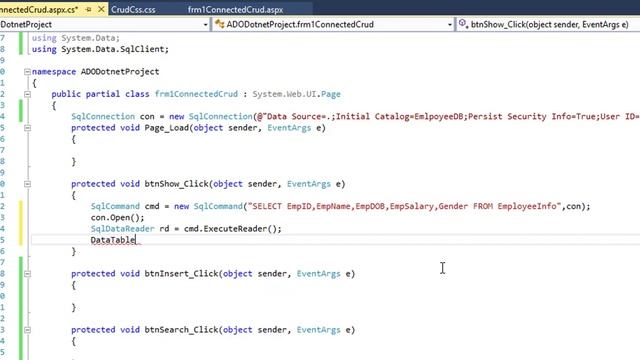Collapse the frm1ConnectedCrud class block

(x=27, y=94)
